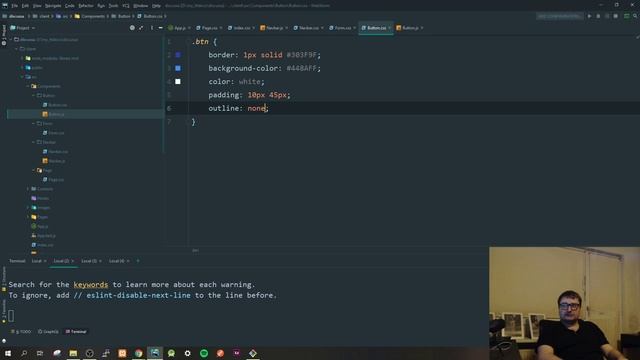Open the Edit menu
This screenshot has width=640, height=360.
pos(25,6)
